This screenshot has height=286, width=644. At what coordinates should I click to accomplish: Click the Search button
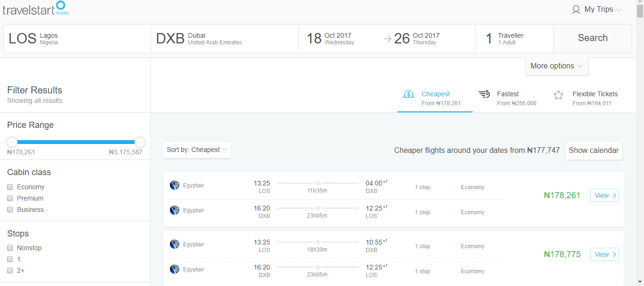[x=593, y=39]
